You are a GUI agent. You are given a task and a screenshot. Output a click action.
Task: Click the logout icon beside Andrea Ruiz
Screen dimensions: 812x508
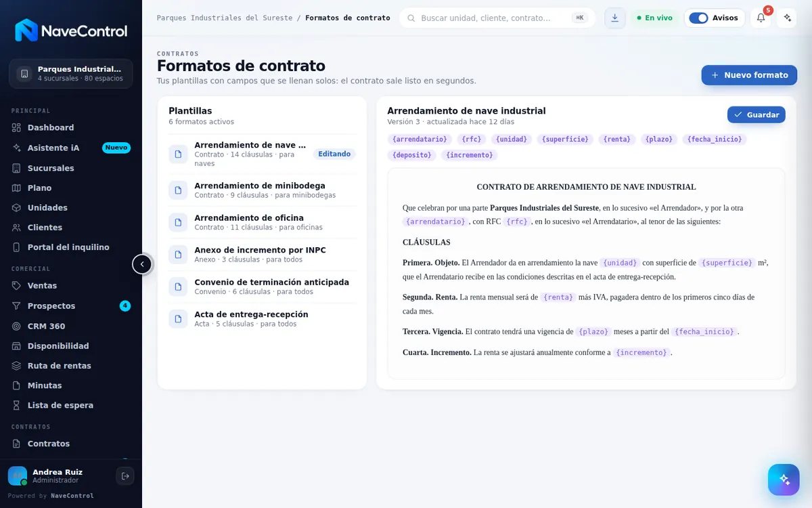pos(125,476)
